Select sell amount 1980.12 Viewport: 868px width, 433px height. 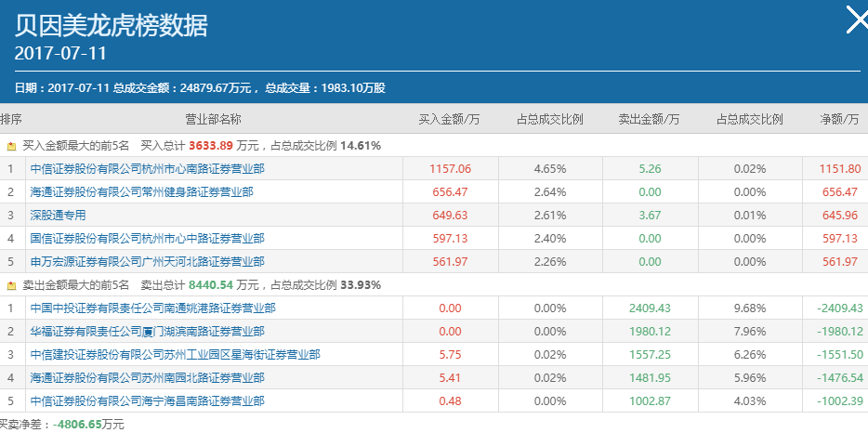(x=650, y=332)
